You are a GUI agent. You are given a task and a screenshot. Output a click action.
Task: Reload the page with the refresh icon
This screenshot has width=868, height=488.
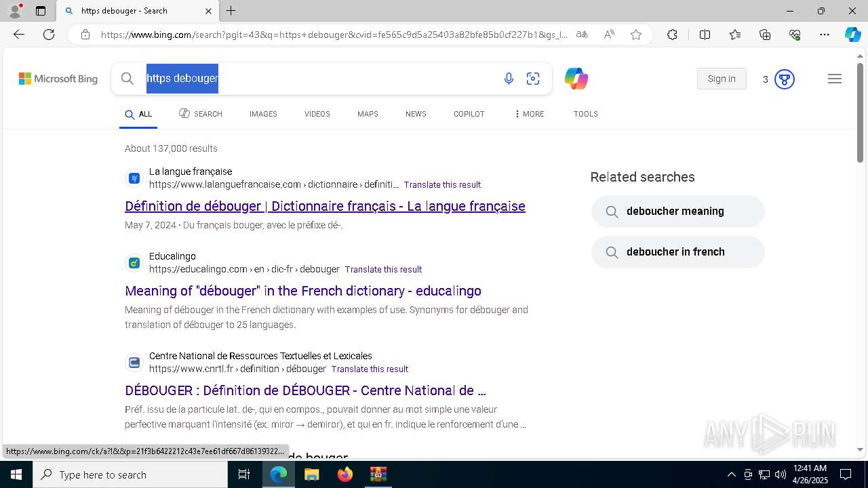49,35
